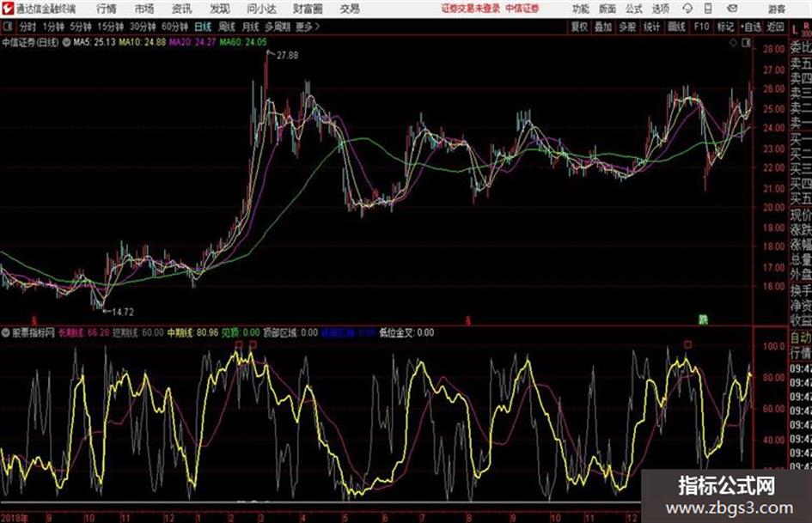Open the 资讯 menu
Image resolution: width=812 pixels, height=523 pixels.
182,9
